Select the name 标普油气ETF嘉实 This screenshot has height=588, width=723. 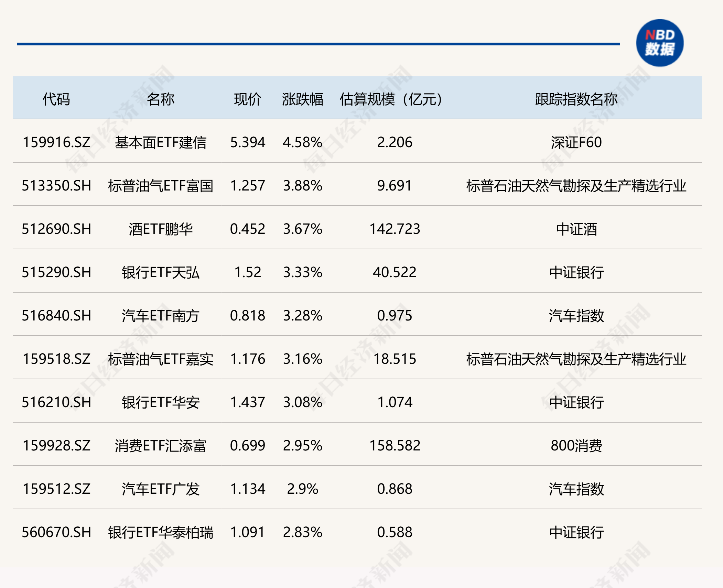point(161,359)
